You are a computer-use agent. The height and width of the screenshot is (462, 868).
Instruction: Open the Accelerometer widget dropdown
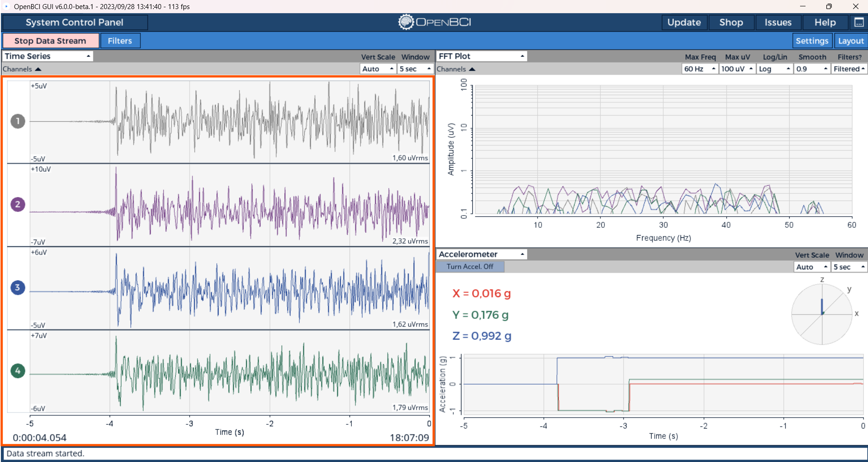482,254
